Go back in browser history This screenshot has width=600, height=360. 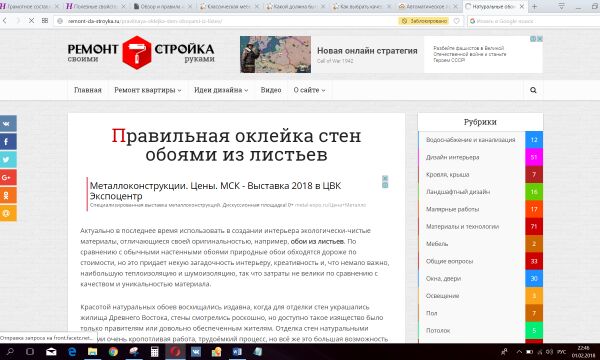(5, 21)
